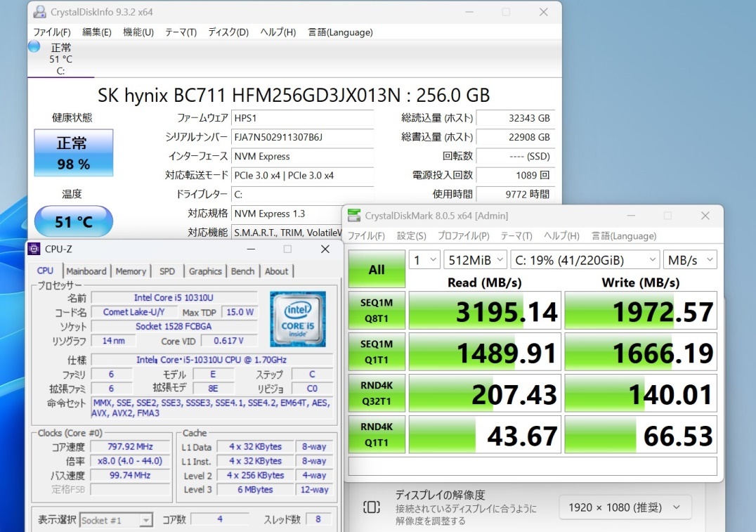
Task: Expand the 512MiB test size dropdown
Action: pyautogui.click(x=476, y=260)
